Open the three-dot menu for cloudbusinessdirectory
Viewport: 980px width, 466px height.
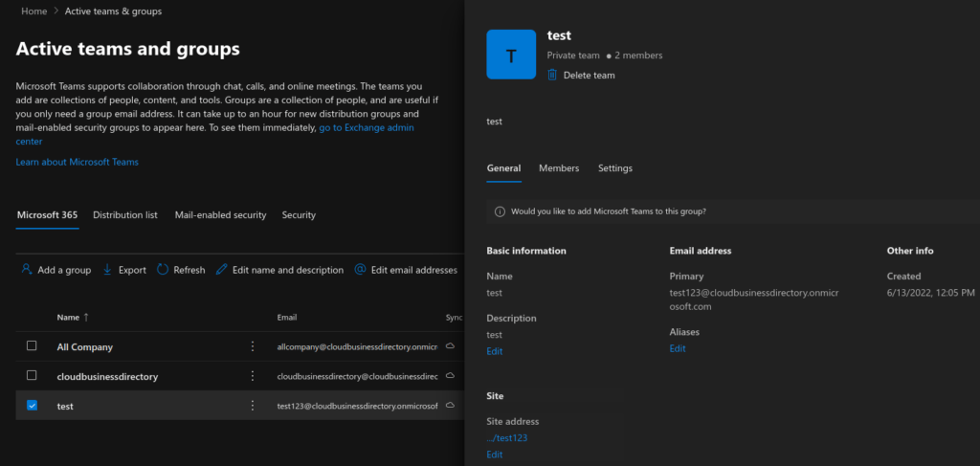point(253,376)
